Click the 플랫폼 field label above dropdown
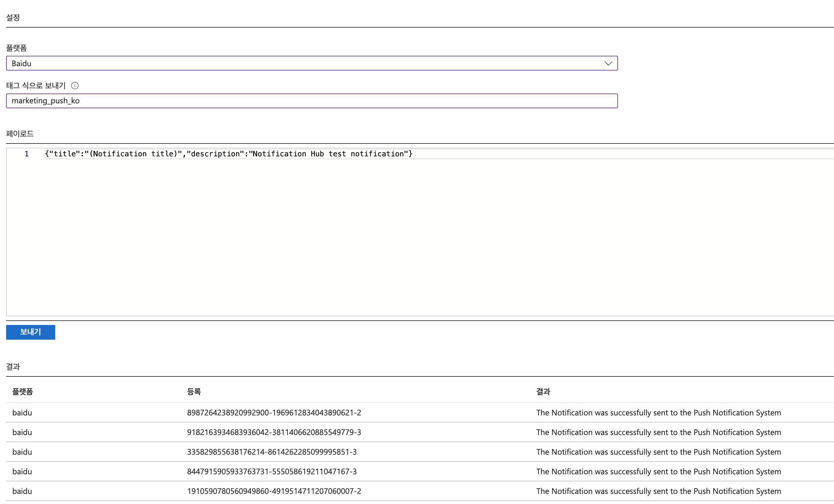The height and width of the screenshot is (504, 834). pos(16,48)
